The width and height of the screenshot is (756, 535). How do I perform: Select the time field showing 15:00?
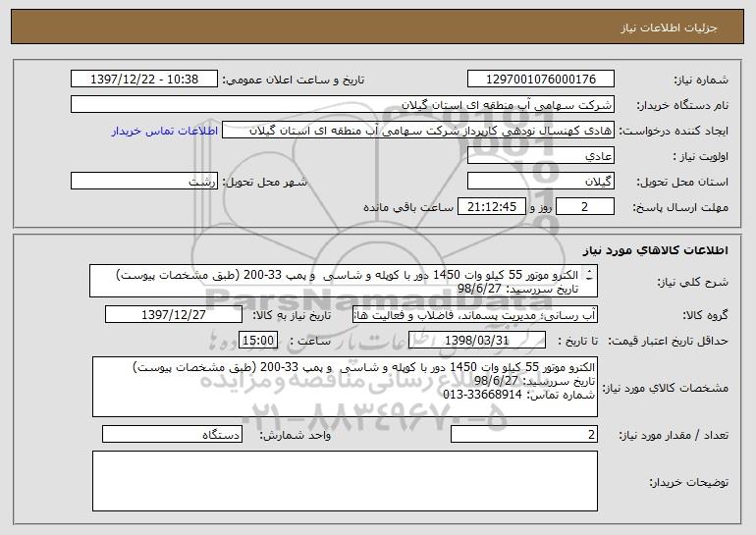258,341
